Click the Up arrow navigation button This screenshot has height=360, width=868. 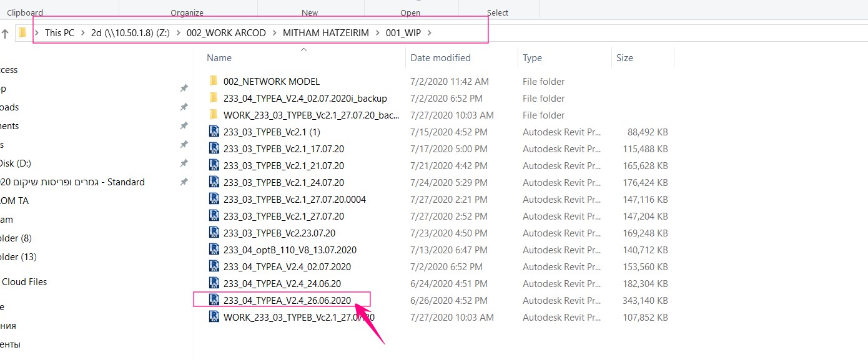pyautogui.click(x=5, y=33)
